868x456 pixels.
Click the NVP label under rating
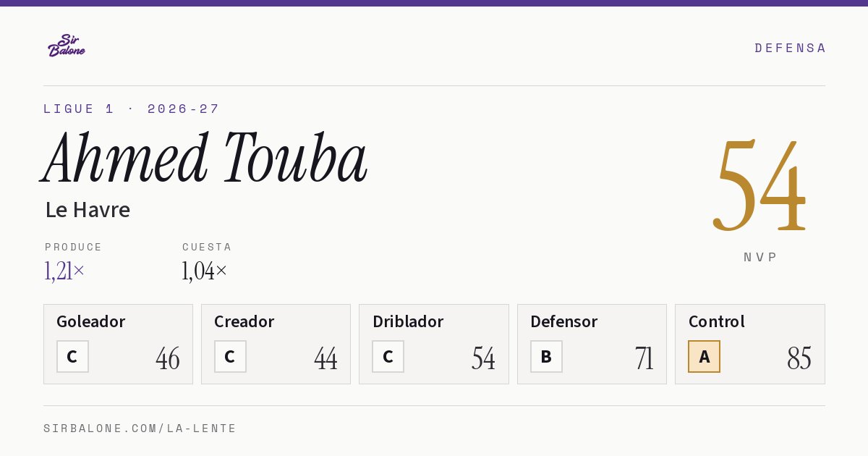[x=760, y=257]
